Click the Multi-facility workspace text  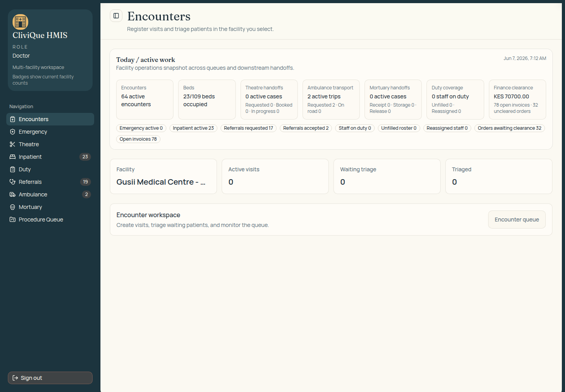(x=38, y=67)
